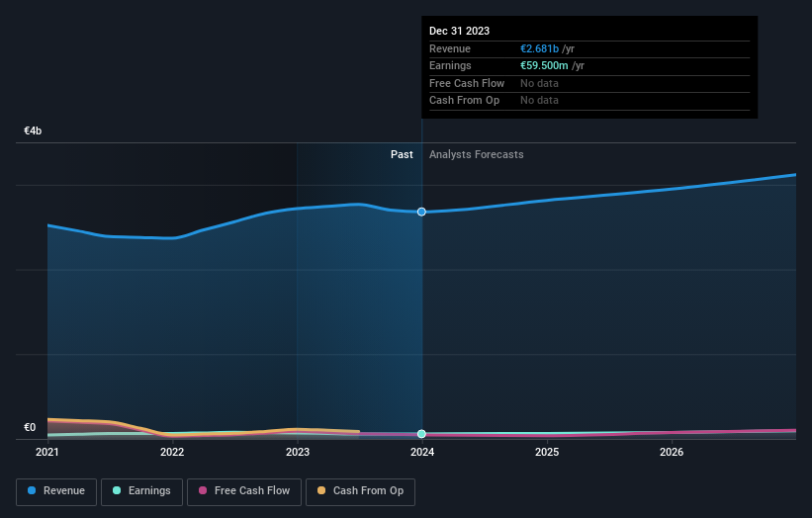Toggle the Free Cash Flow legend button
Viewport: 812px width, 518px height.
point(244,491)
